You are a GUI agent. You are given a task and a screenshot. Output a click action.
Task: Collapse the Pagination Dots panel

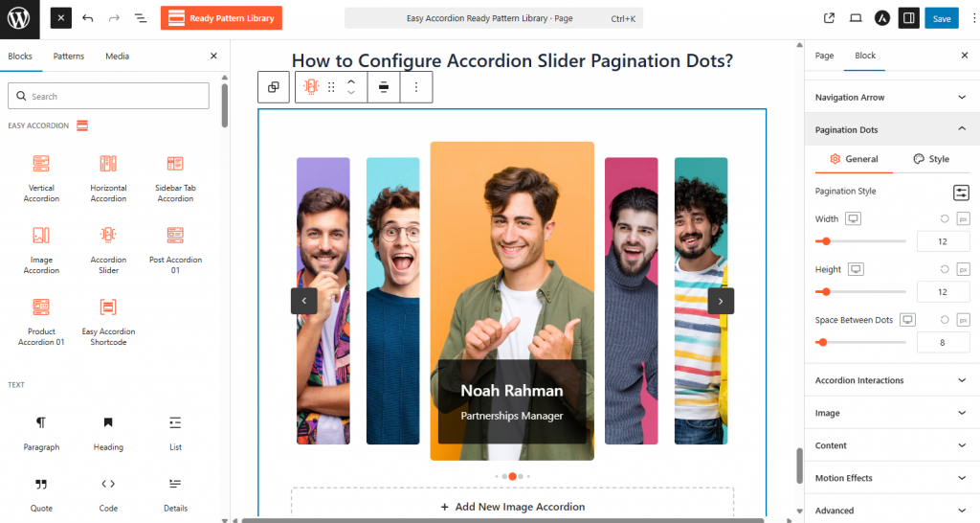892,129
